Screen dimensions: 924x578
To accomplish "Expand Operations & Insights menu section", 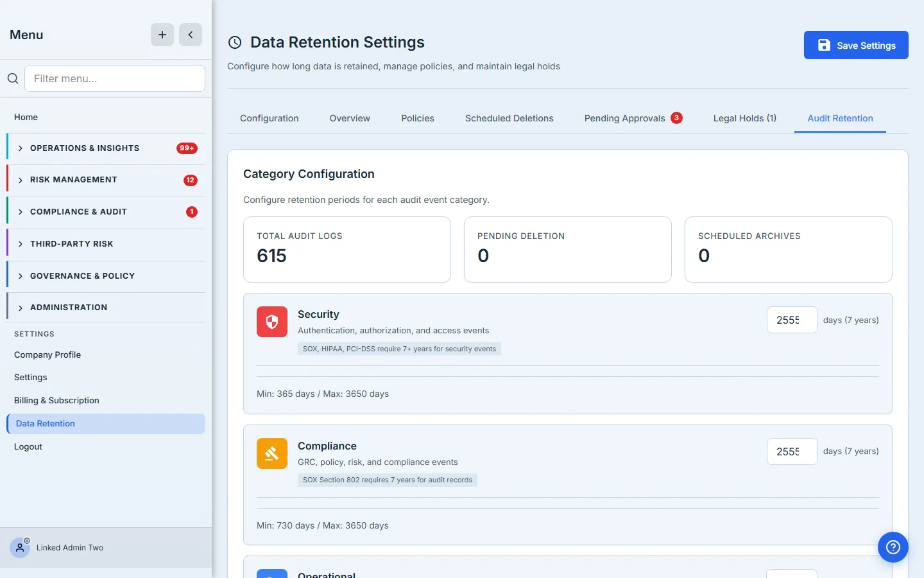I will click(106, 148).
